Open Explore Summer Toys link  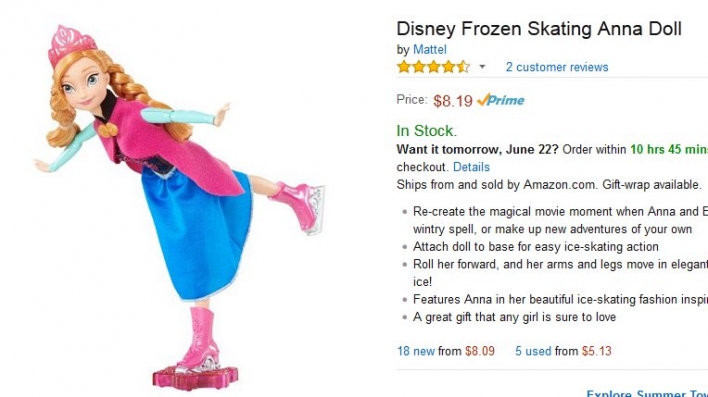coord(647,393)
